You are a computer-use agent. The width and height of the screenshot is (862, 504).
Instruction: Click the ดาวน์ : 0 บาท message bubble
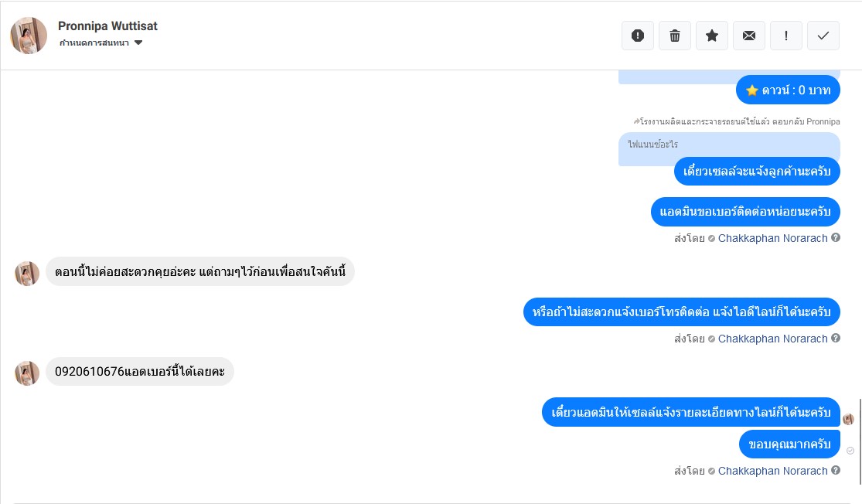coord(788,90)
